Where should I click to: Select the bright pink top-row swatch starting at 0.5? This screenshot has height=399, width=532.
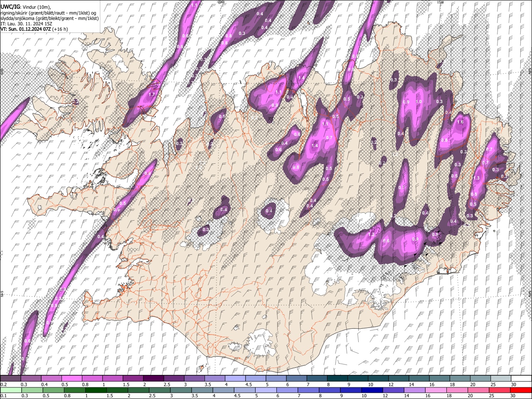click(72, 378)
